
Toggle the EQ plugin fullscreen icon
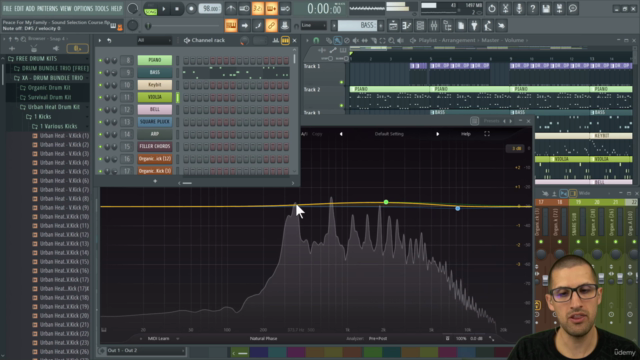point(487,134)
